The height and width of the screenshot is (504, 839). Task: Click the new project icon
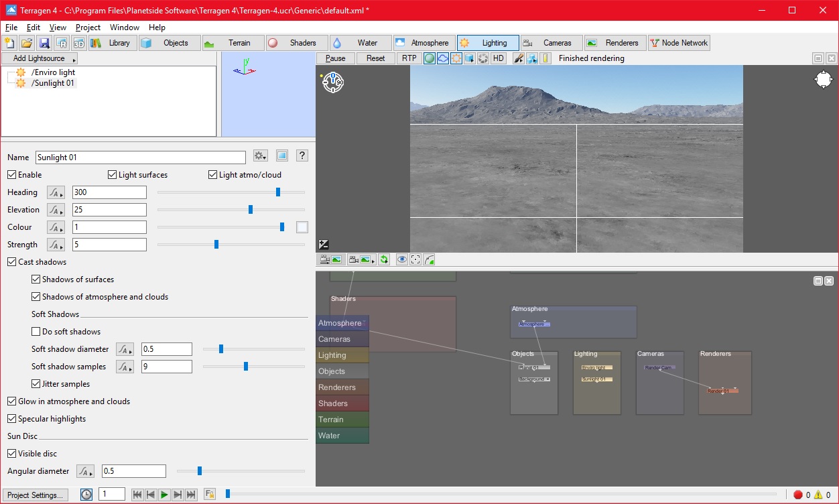(x=9, y=43)
